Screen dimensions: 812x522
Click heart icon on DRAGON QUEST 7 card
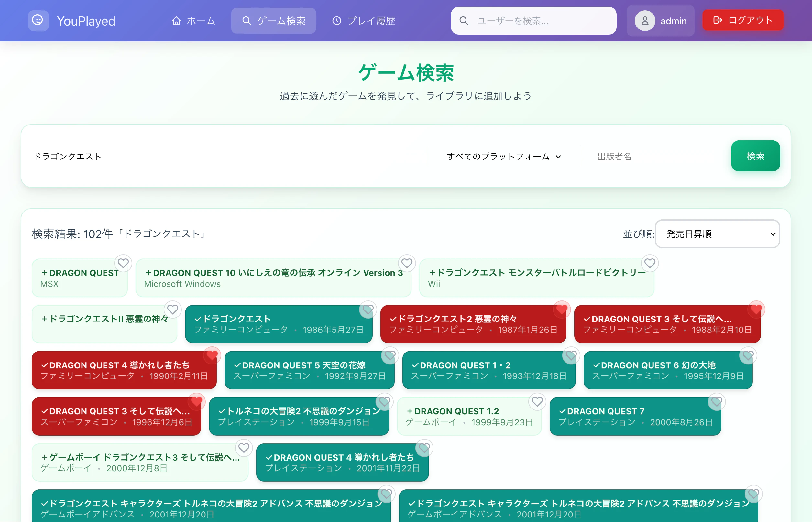(716, 401)
